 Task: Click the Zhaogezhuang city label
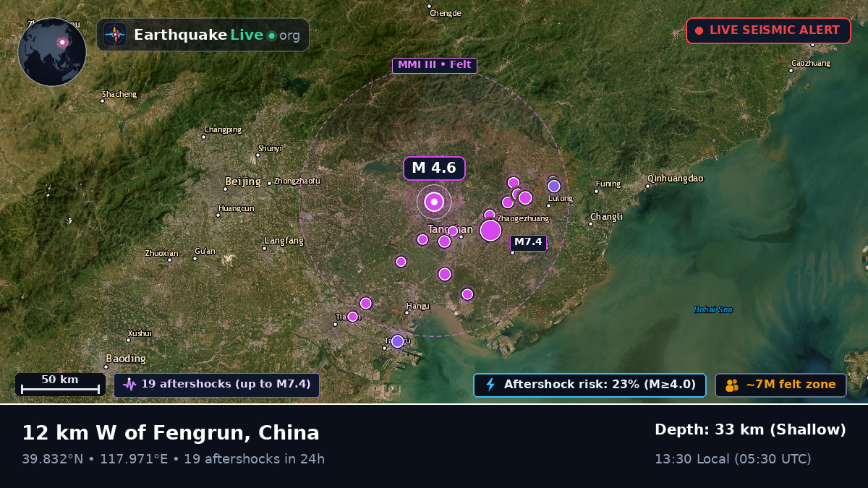tap(523, 218)
